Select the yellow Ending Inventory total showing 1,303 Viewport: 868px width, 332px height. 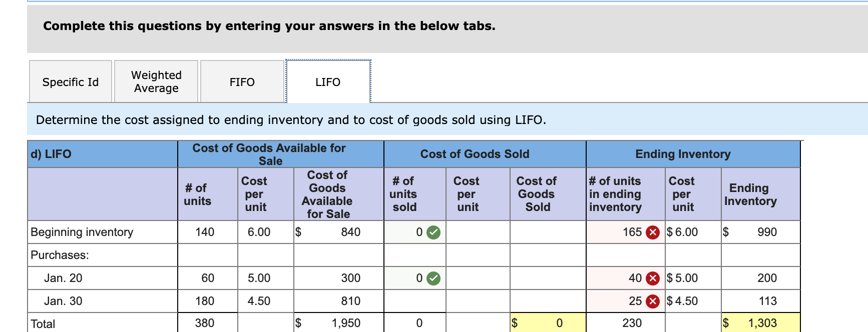click(761, 322)
